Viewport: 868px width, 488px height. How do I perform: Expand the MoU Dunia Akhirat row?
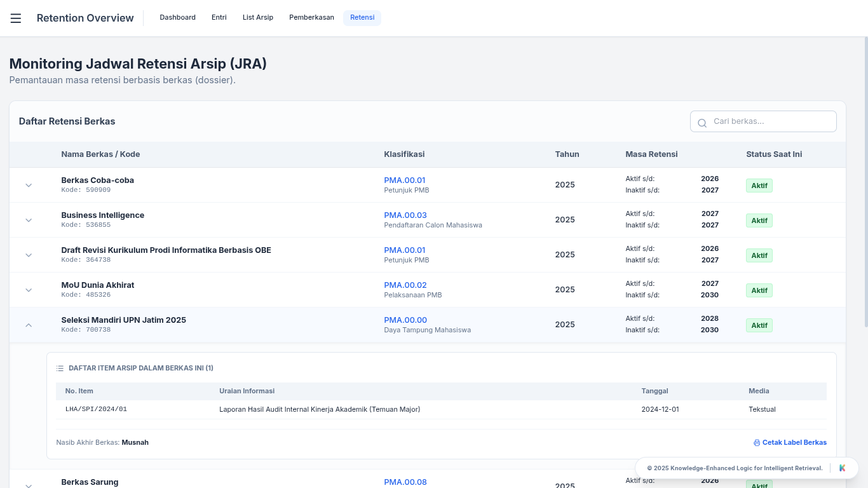29,290
